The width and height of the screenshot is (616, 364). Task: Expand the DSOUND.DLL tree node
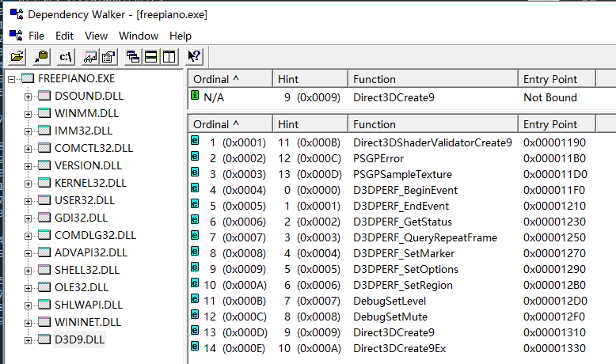(28, 97)
